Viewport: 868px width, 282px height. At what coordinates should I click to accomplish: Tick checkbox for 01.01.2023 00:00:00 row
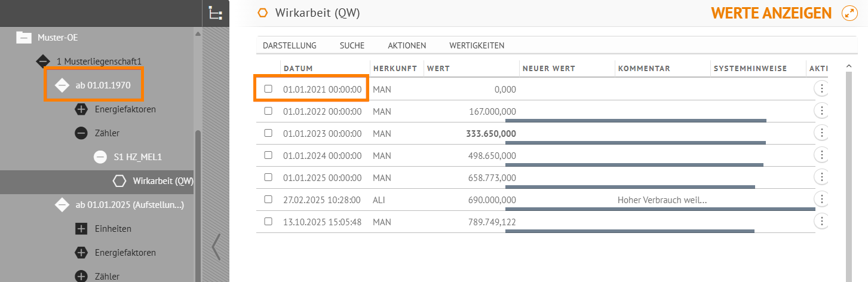(x=268, y=133)
